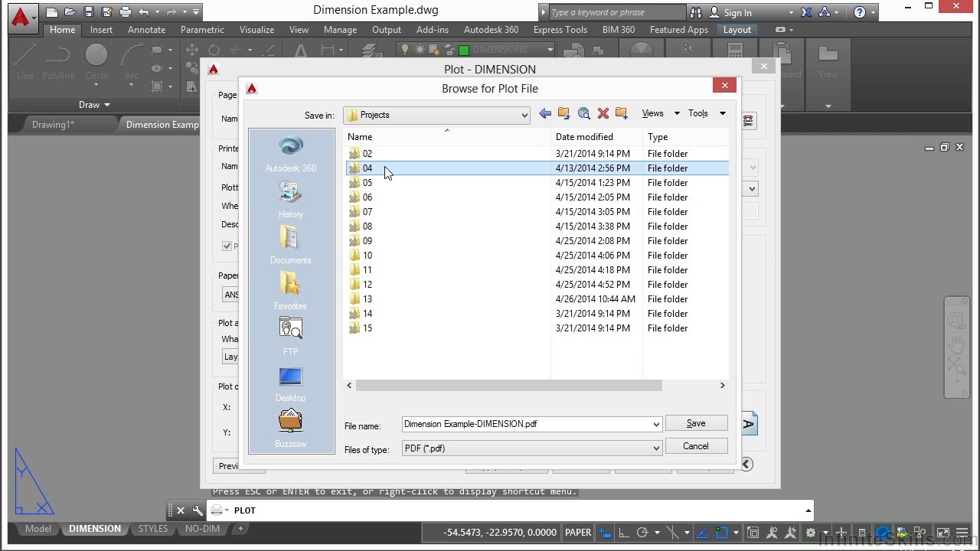This screenshot has width=980, height=551.
Task: Click the horizontal scrollbar in file list
Action: point(509,386)
